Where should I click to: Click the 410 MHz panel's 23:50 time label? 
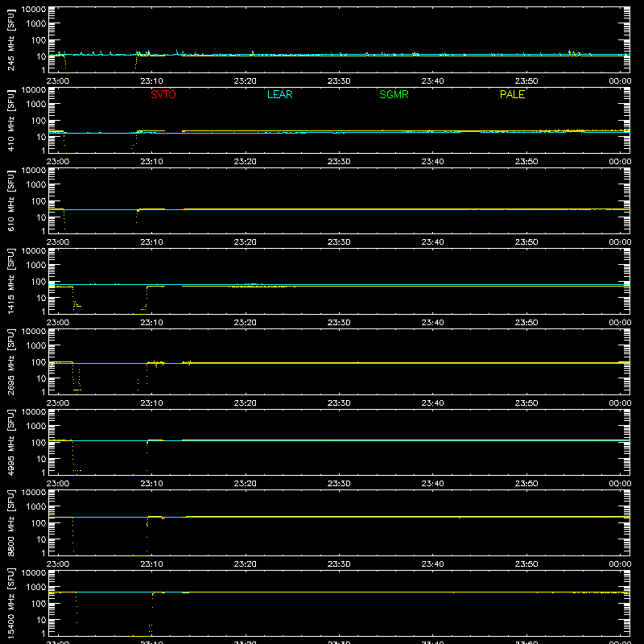[x=526, y=162]
